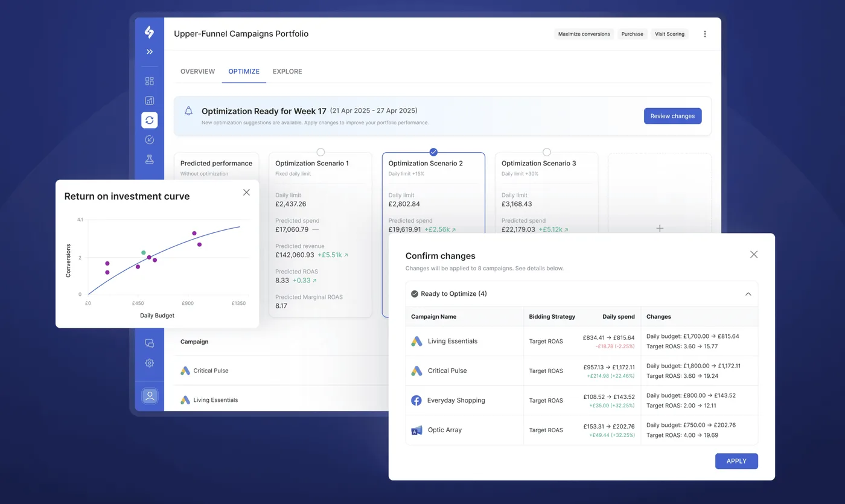The height and width of the screenshot is (504, 845).
Task: Open the dashboard grid icon in sidebar
Action: [149, 80]
